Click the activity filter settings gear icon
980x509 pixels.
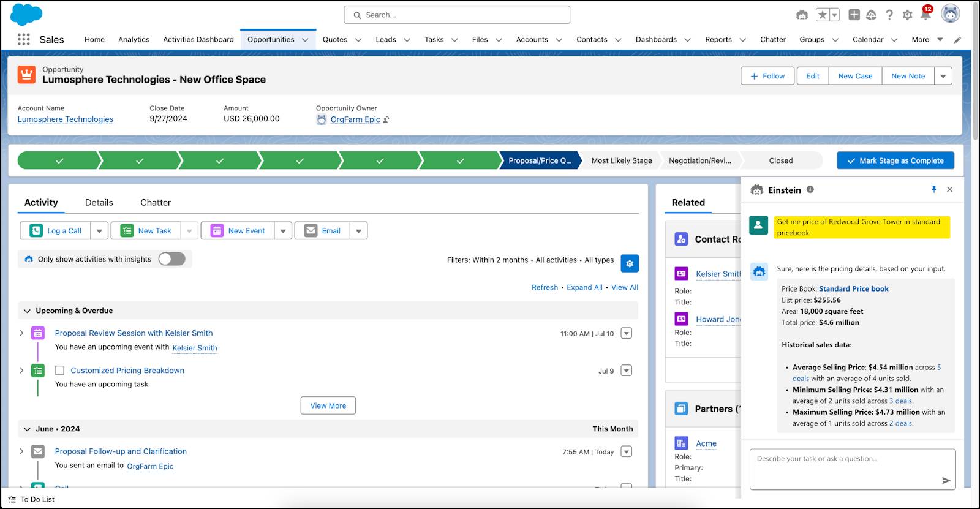click(630, 263)
